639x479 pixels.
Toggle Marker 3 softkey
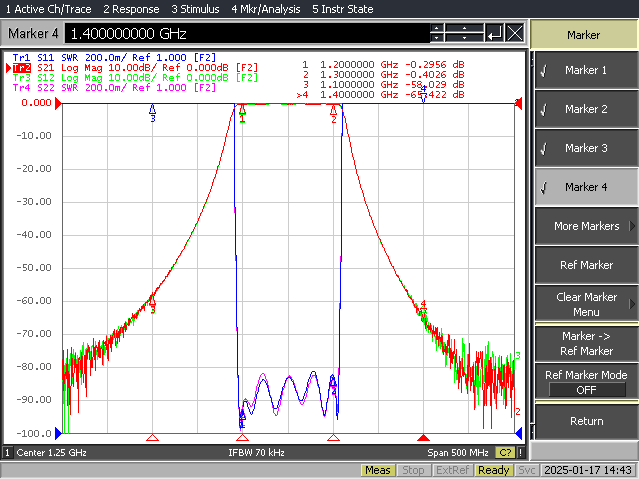coord(586,148)
